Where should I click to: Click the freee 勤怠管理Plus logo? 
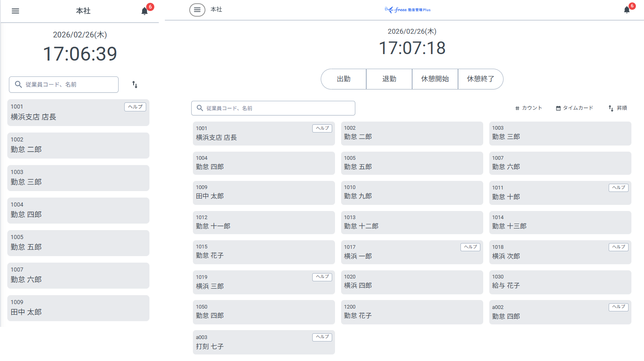(408, 10)
